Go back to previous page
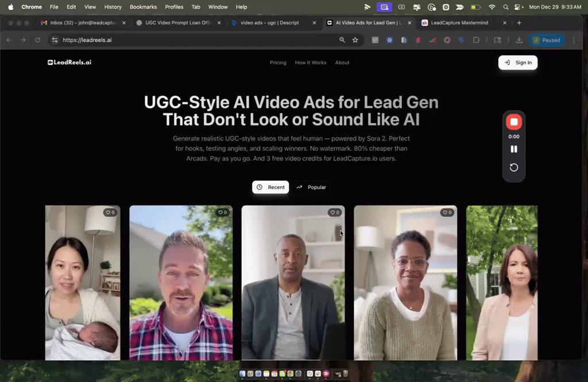Viewport: 588px width, 382px height. tap(9, 40)
